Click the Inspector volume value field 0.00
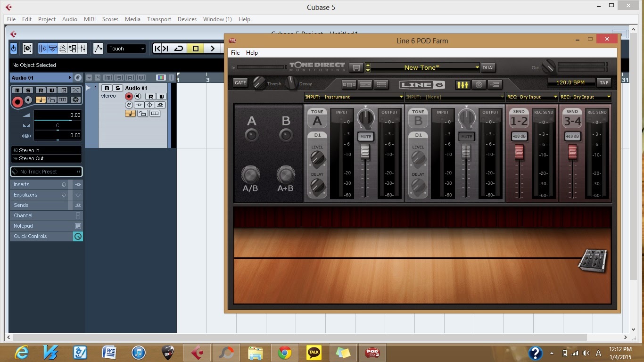This screenshot has width=644, height=362. (58, 115)
